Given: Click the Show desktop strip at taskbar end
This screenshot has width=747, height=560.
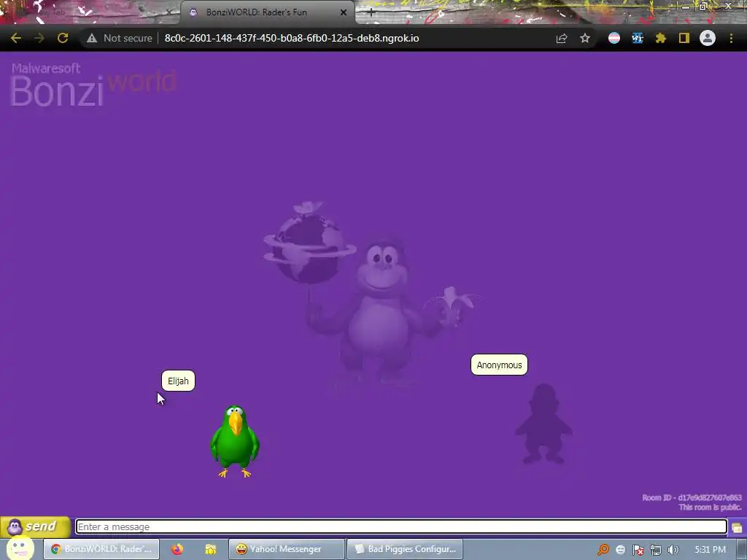Looking at the screenshot, I should click(742, 549).
